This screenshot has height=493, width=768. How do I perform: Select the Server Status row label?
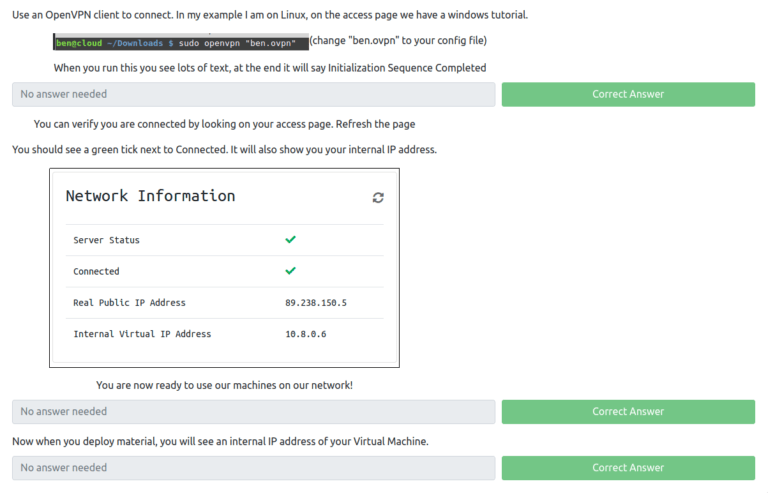(x=106, y=240)
